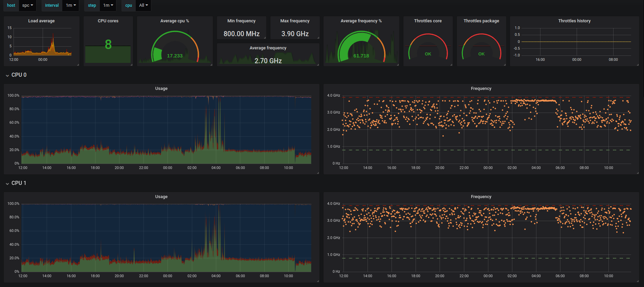
Task: Click the Throttles core OK gauge
Action: (x=428, y=47)
